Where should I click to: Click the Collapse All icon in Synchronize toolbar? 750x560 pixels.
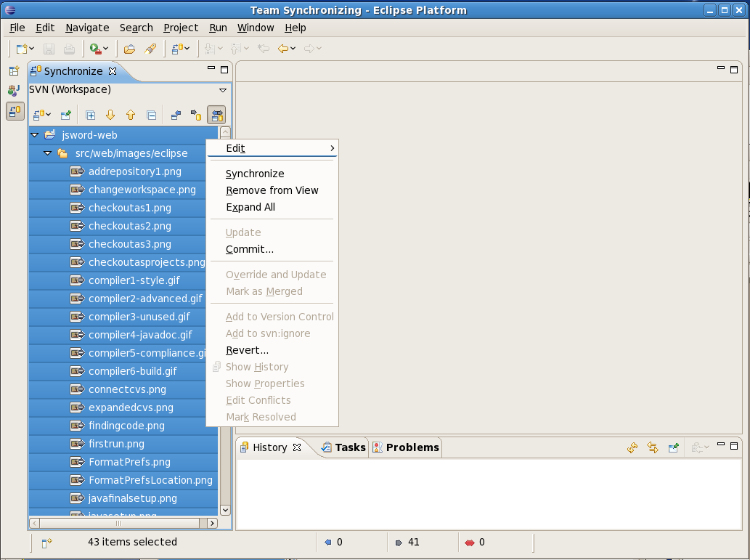[152, 115]
